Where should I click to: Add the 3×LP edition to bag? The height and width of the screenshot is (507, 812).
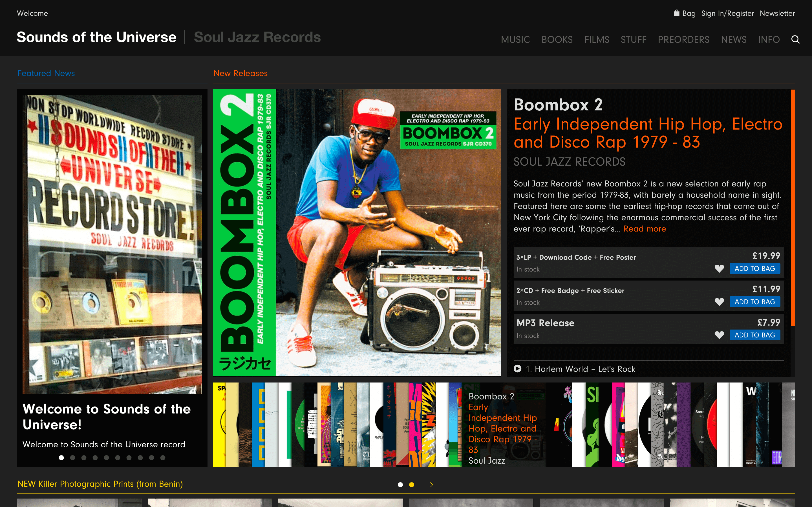pos(755,268)
